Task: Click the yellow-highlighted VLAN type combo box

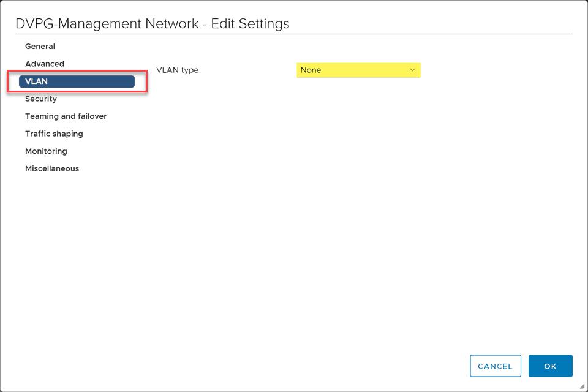Action: (x=358, y=70)
